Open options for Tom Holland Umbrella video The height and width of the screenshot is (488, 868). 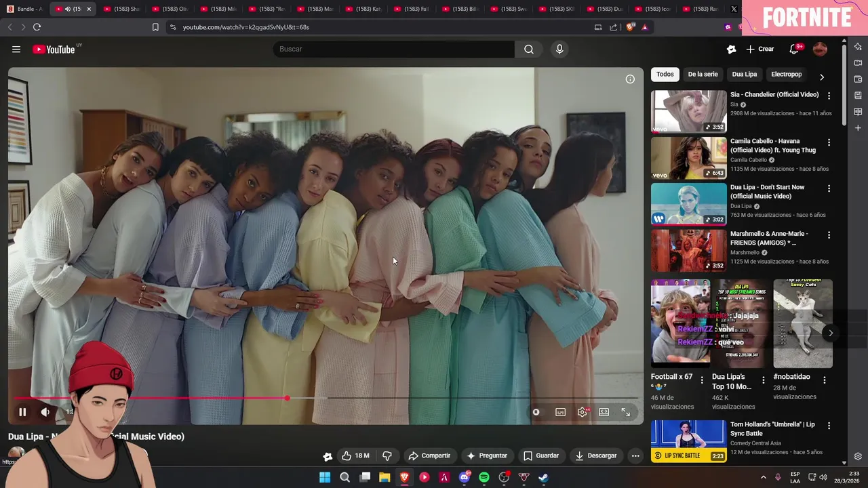pyautogui.click(x=829, y=426)
